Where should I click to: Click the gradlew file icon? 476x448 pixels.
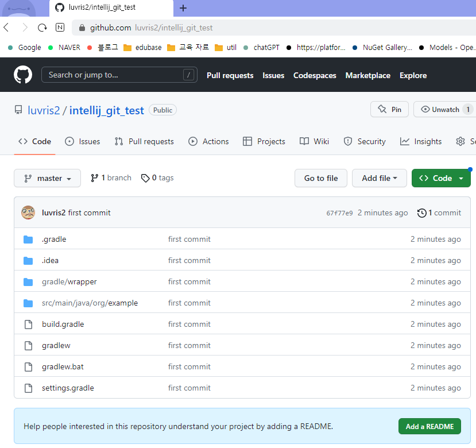[x=28, y=346]
